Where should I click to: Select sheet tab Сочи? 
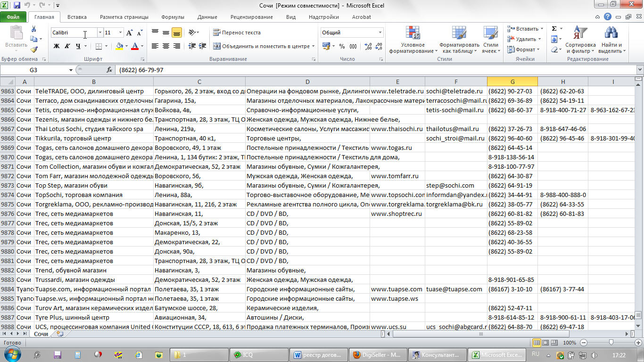(x=41, y=334)
